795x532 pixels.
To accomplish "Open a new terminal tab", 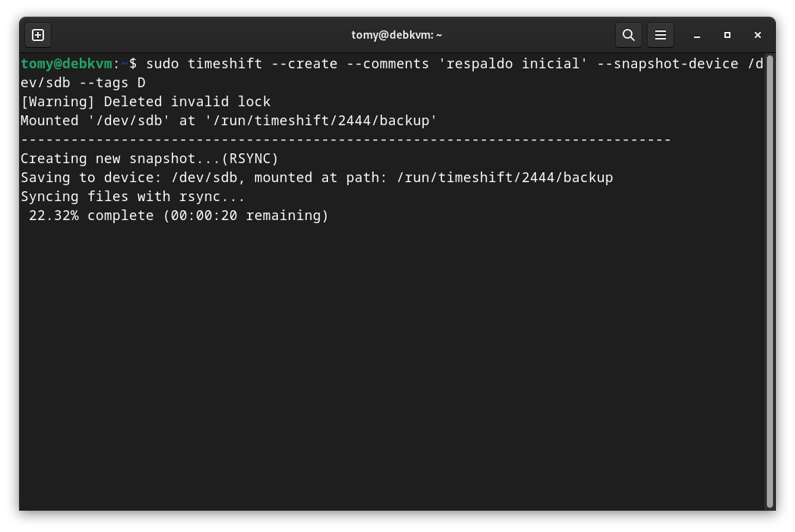I will pyautogui.click(x=38, y=35).
